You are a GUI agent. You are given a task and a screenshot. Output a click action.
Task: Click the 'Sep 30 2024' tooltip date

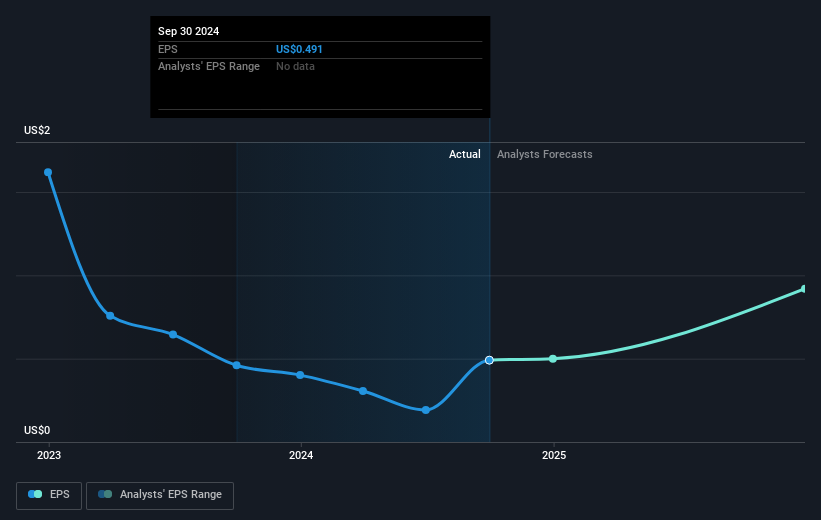tap(188, 31)
